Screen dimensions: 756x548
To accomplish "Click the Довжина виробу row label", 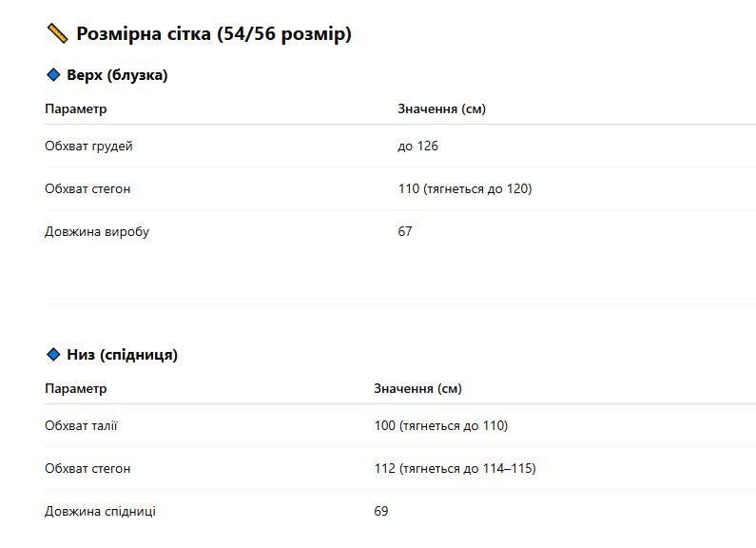I will click(97, 231).
